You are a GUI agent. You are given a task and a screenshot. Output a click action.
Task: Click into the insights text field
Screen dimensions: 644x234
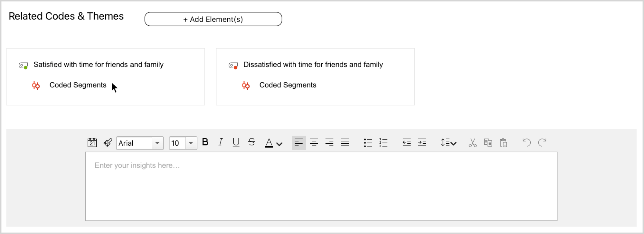click(321, 186)
